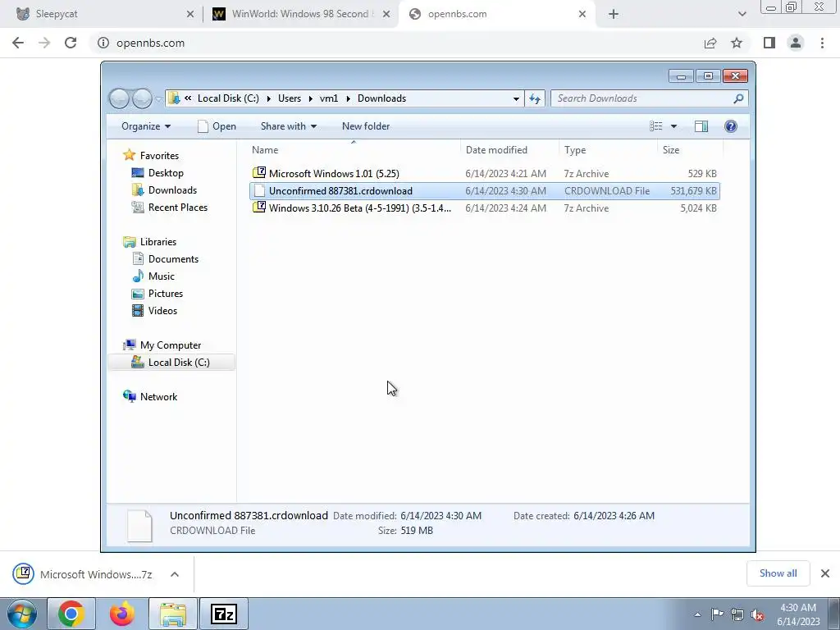Open Videos library
The height and width of the screenshot is (630, 840).
(154, 310)
